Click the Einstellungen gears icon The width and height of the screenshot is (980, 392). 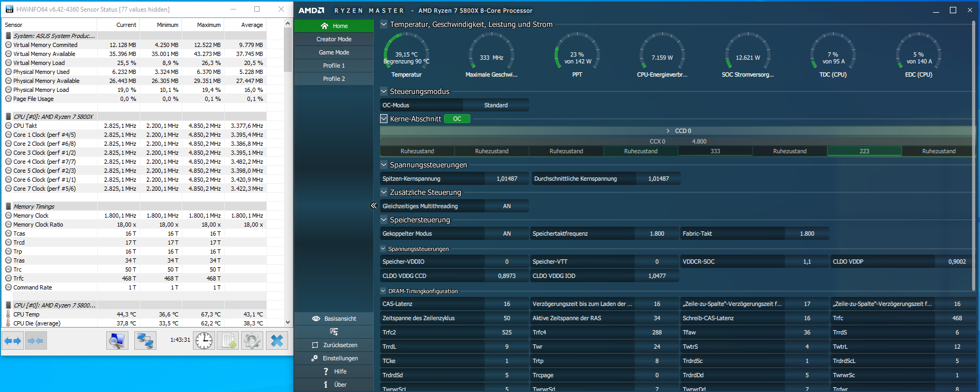pos(315,358)
